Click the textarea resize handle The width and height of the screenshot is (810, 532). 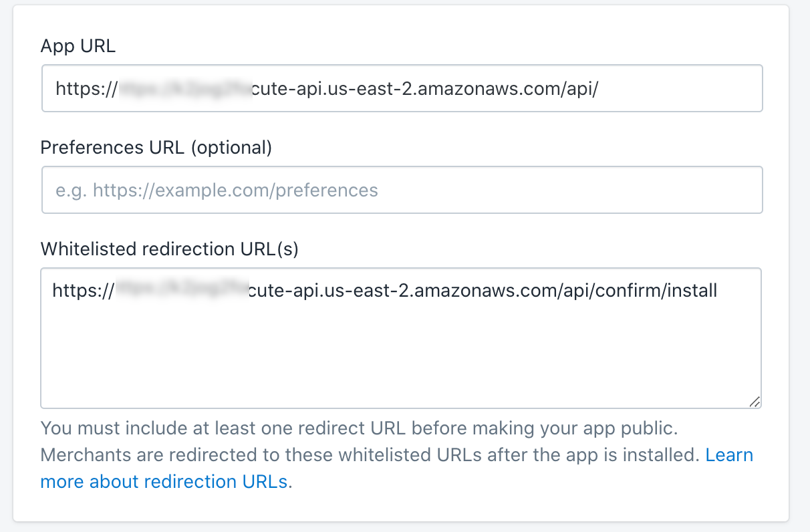[755, 401]
